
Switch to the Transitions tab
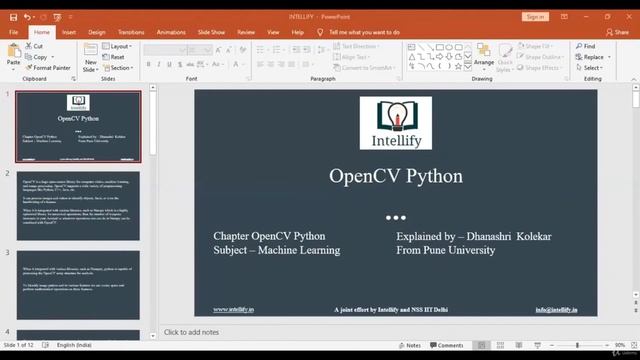point(131,32)
